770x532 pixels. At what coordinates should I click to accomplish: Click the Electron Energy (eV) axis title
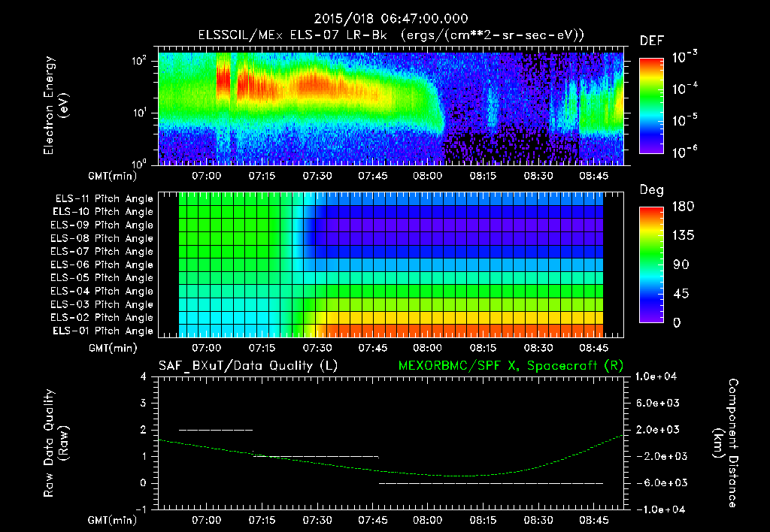(56, 105)
